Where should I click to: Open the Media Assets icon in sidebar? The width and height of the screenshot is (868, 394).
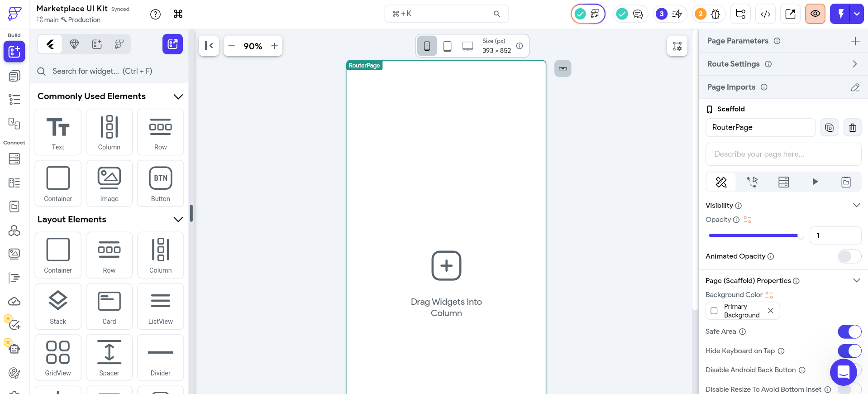coord(14,254)
